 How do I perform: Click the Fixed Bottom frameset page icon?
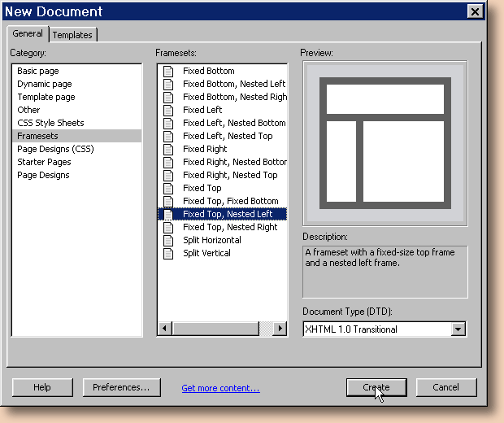(168, 71)
